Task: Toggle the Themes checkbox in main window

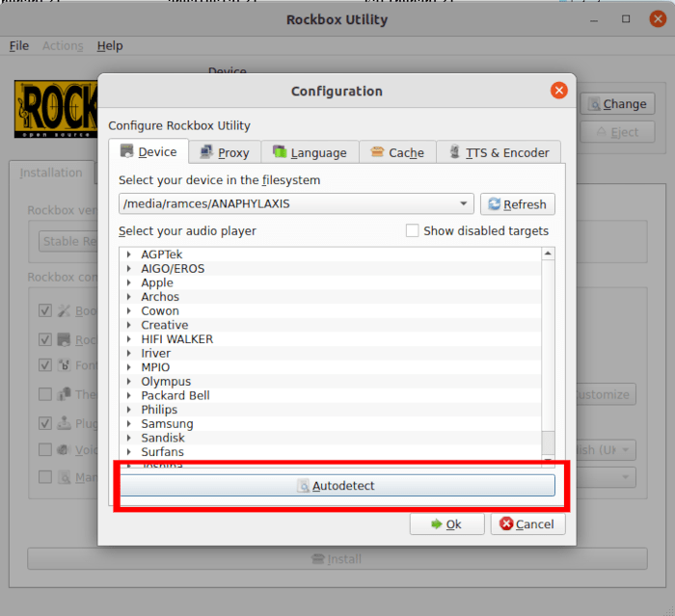Action: pyautogui.click(x=45, y=394)
